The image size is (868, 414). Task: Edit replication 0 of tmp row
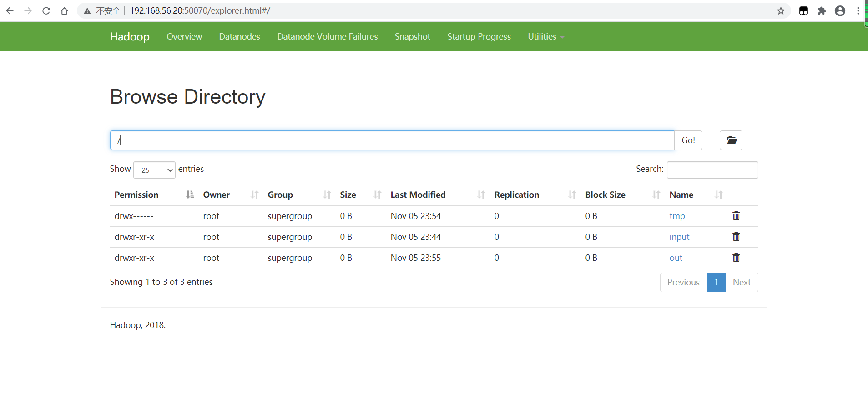coord(497,216)
